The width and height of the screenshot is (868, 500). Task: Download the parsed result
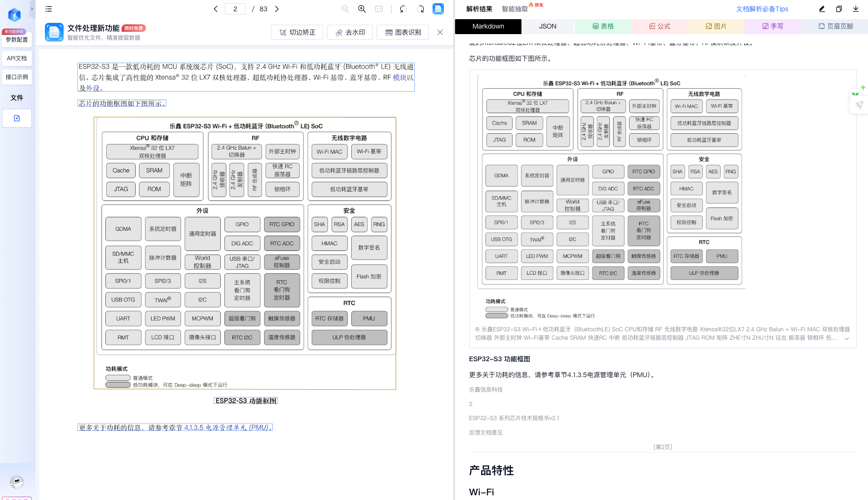click(x=856, y=9)
